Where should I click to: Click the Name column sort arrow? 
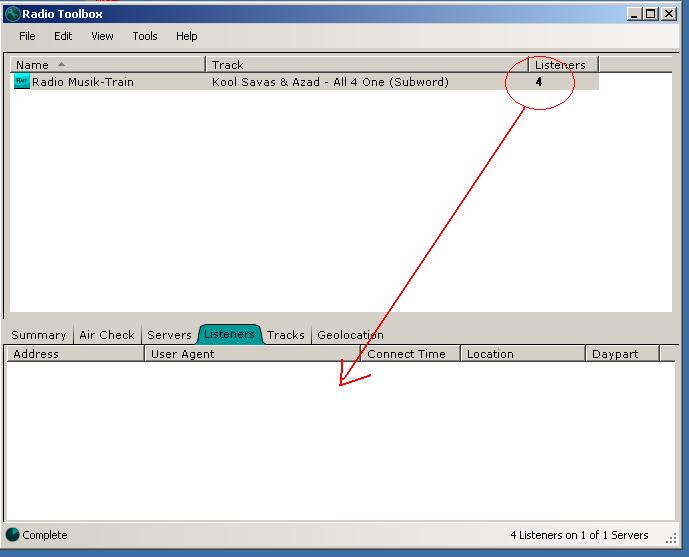point(61,65)
